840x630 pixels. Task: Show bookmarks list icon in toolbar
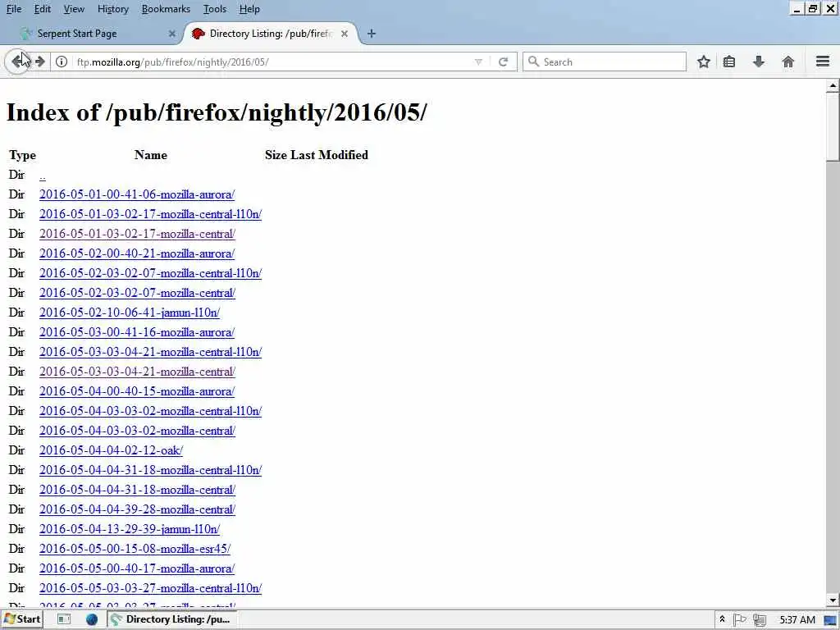tap(729, 62)
